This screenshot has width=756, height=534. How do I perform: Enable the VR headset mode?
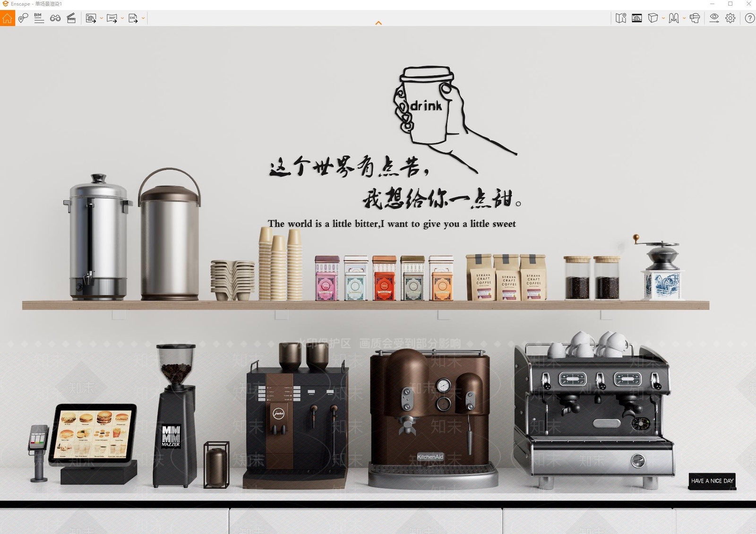coord(695,18)
